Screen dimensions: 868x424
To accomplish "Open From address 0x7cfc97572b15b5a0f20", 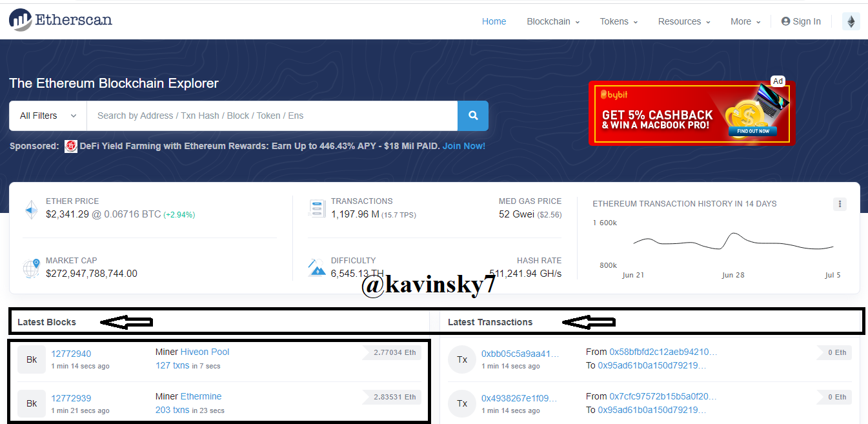I will point(663,396).
